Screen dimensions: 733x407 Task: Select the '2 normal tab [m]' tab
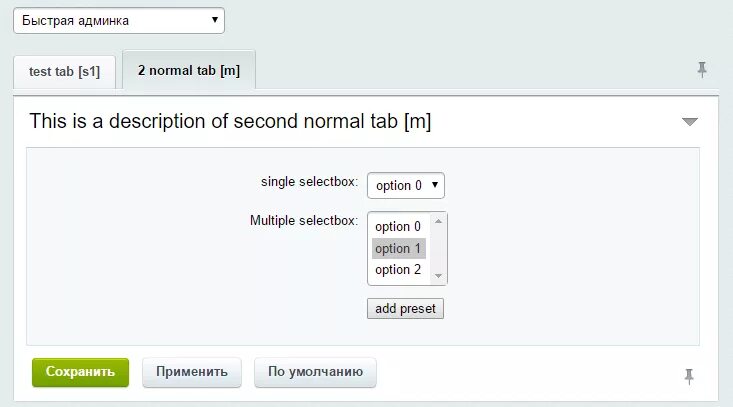pos(188,71)
